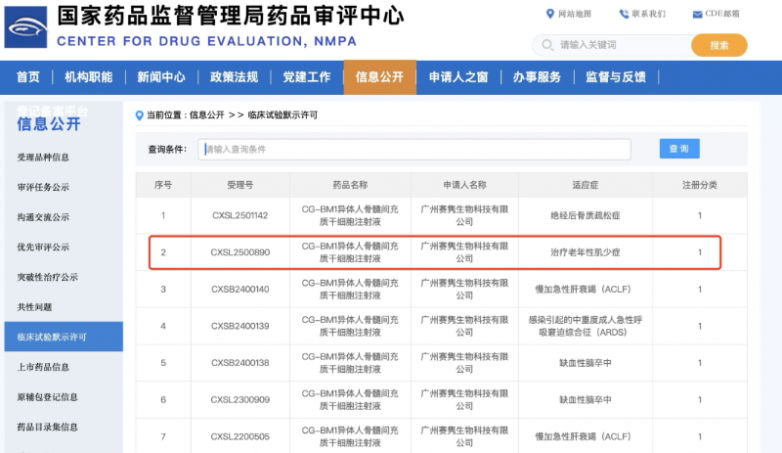782x453 pixels.
Task: Click the CDE mailbox envelope icon
Action: (x=697, y=14)
